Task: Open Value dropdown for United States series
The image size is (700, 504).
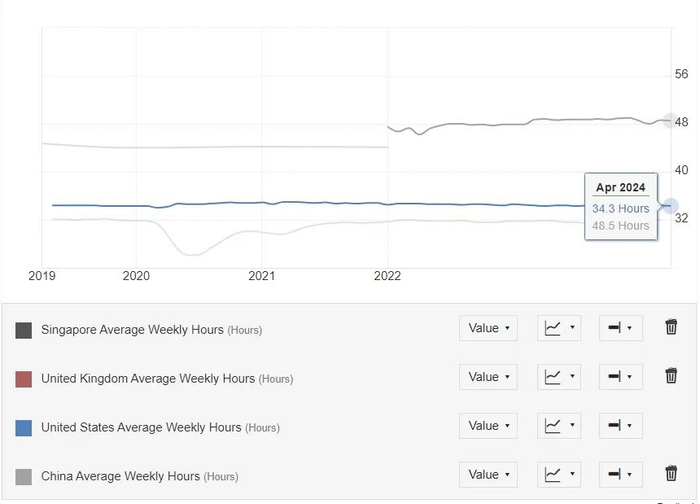Action: point(488,426)
